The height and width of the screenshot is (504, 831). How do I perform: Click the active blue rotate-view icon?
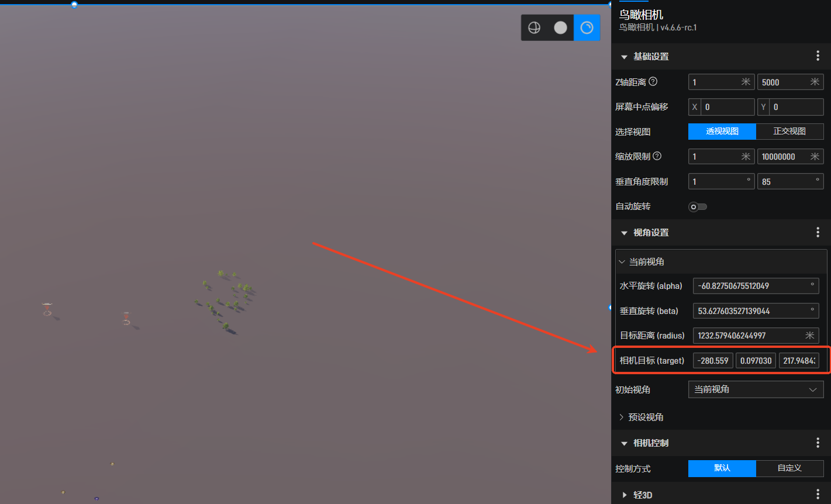(587, 27)
